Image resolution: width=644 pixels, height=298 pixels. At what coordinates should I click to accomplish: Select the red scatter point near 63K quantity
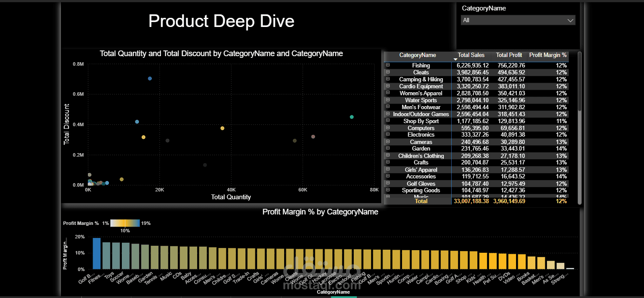pyautogui.click(x=313, y=137)
